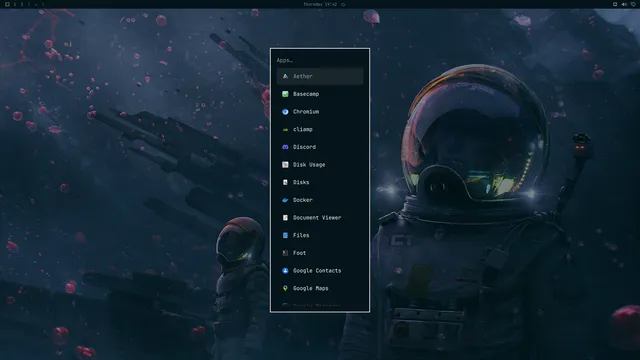Click the clock in the top bar
This screenshot has width=640, height=360.
[x=320, y=4]
